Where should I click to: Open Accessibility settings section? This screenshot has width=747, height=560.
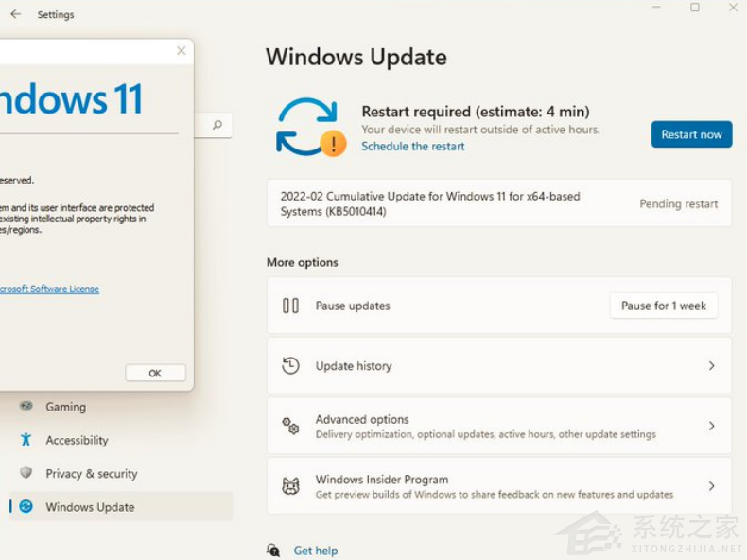pyautogui.click(x=121, y=440)
